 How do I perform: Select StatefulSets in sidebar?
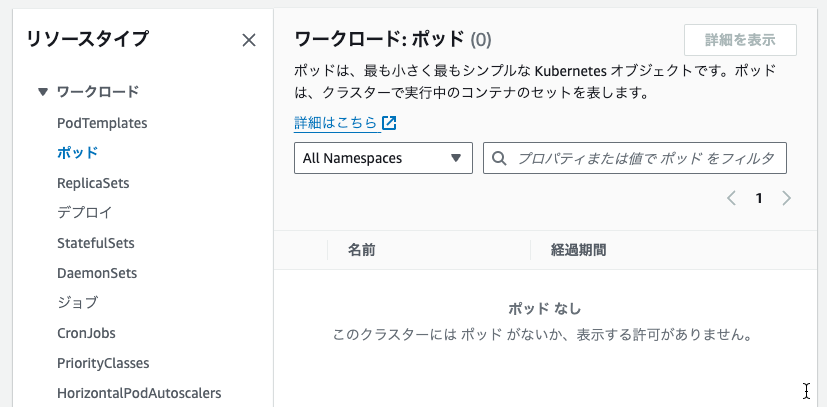pyautogui.click(x=95, y=243)
